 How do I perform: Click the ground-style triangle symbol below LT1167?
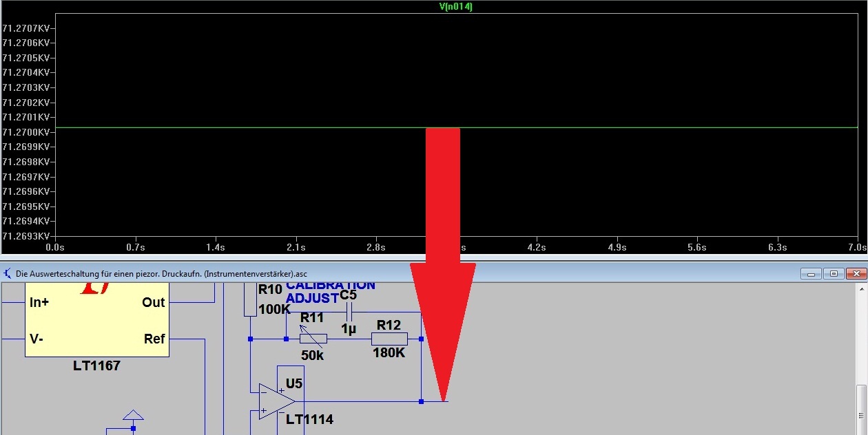(133, 415)
